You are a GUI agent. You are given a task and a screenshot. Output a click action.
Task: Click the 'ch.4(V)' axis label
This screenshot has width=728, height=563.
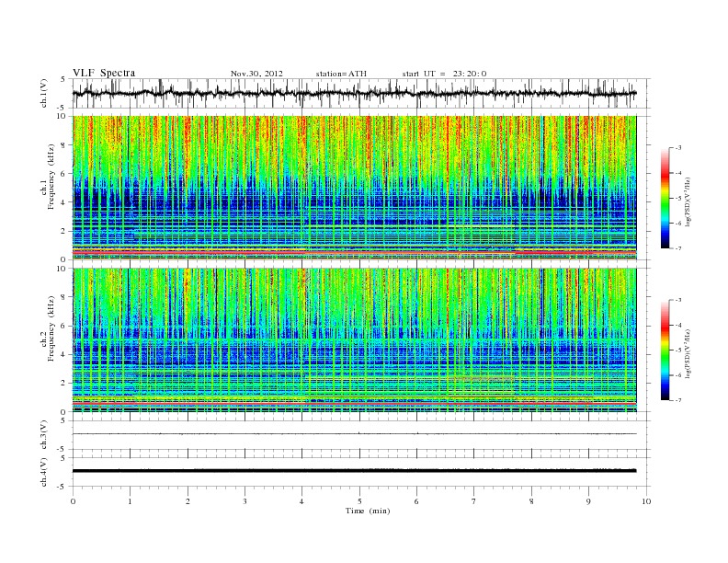click(x=44, y=472)
